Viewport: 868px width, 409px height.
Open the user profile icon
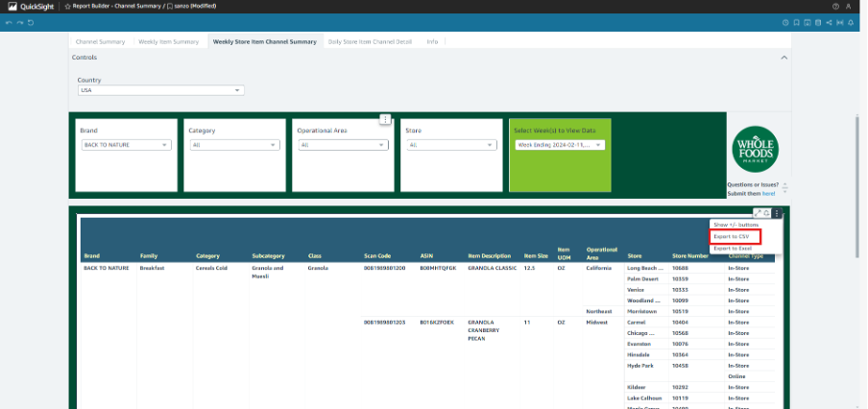(x=849, y=7)
